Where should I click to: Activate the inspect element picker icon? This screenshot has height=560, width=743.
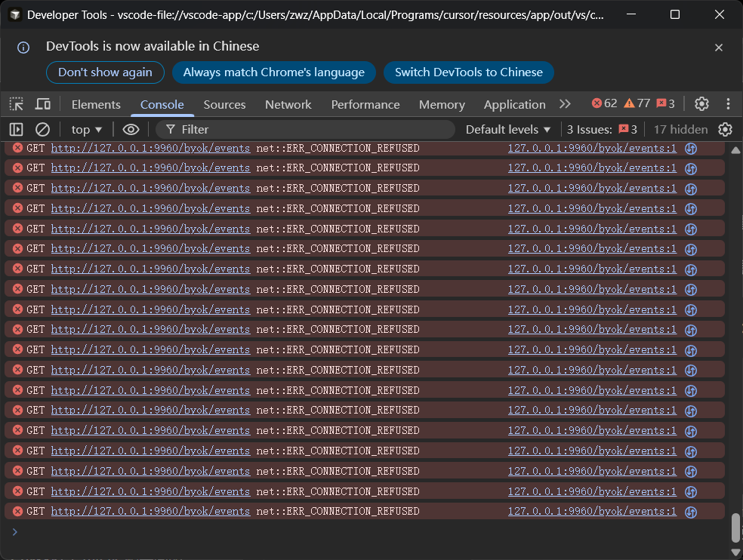(x=16, y=103)
